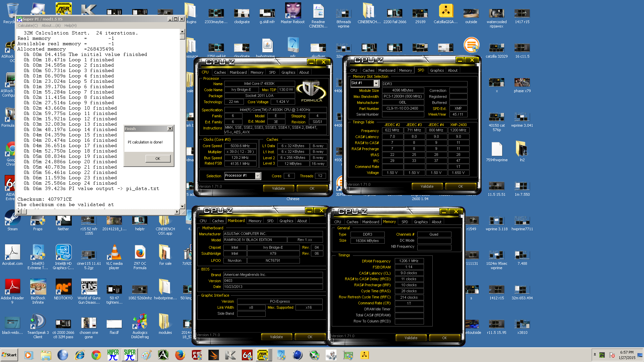This screenshot has width=644, height=362.
Task: Open the Catzilla icon in taskbar
Action: [x=365, y=355]
